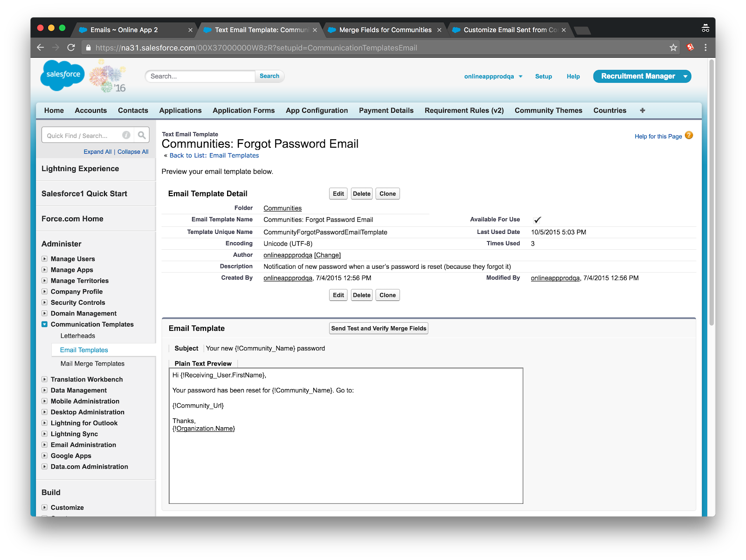Click the Quick Find magnifier icon
Screen dimensions: 746x560
point(142,135)
